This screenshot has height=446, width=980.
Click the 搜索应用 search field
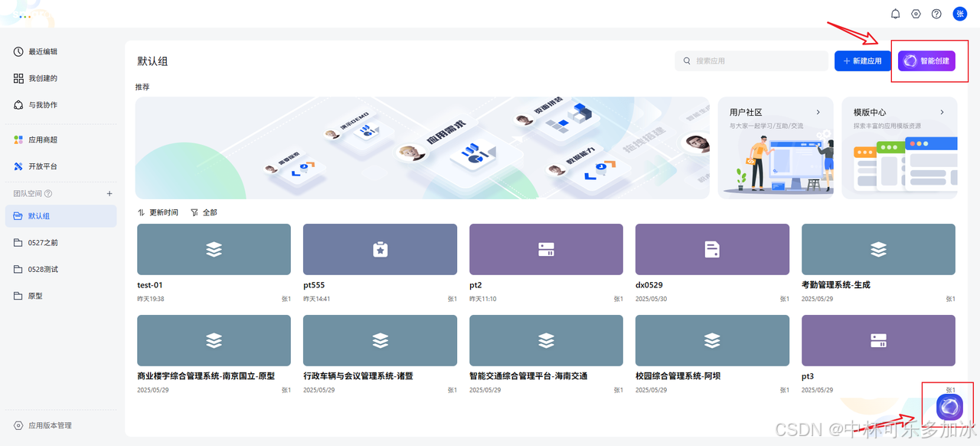tap(751, 61)
